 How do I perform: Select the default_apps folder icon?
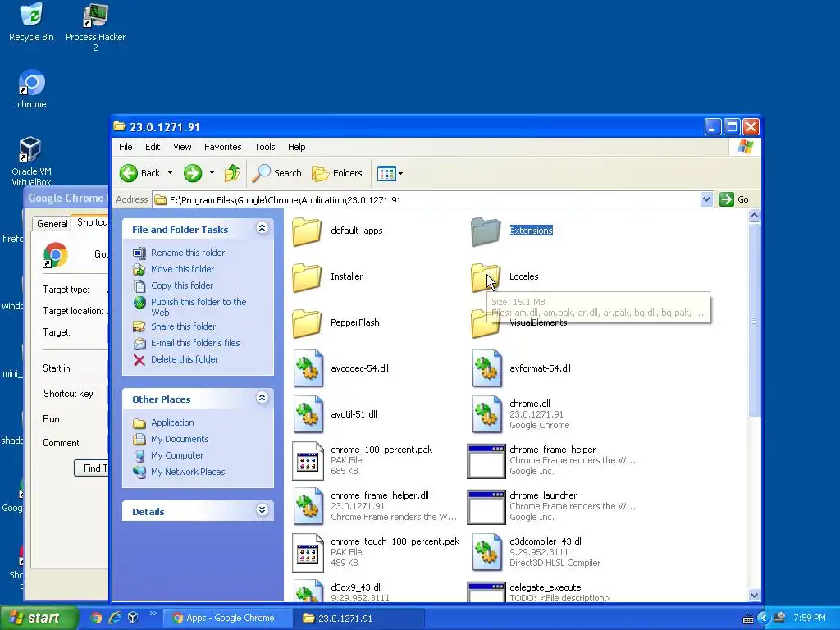pos(307,231)
